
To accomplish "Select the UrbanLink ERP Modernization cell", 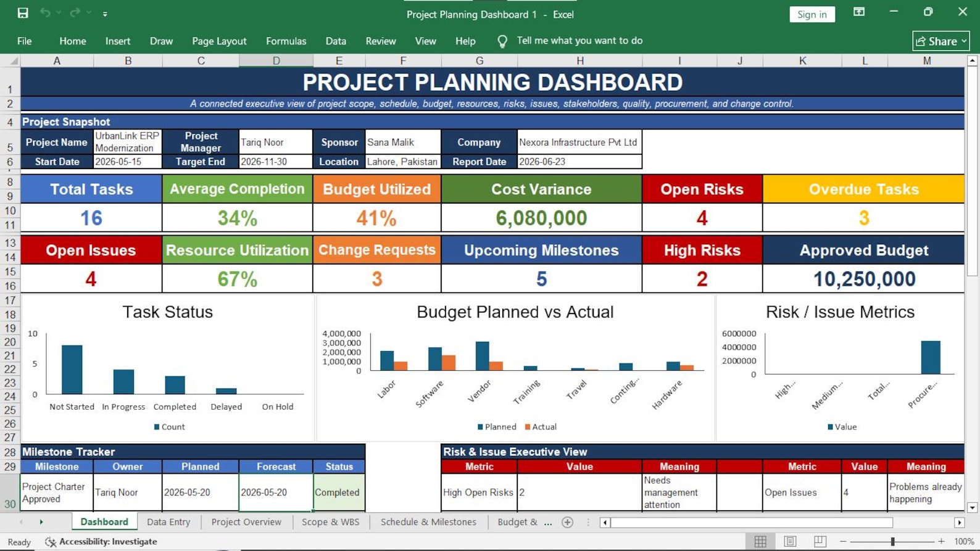I will tap(128, 141).
